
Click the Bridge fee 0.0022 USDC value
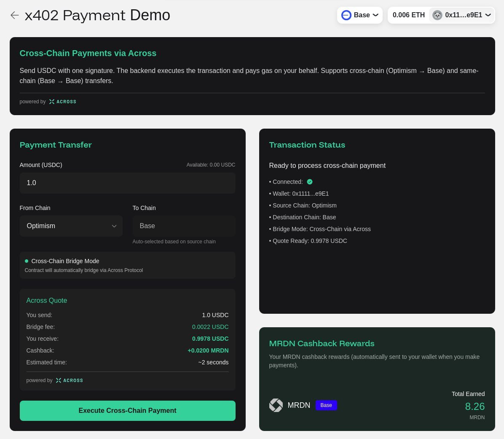point(210,327)
